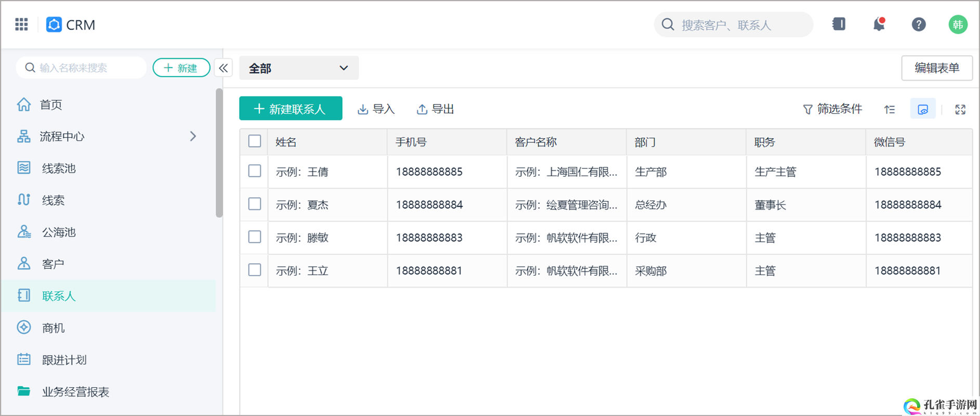
Task: Open the app grid launcher icon
Action: point(21,24)
